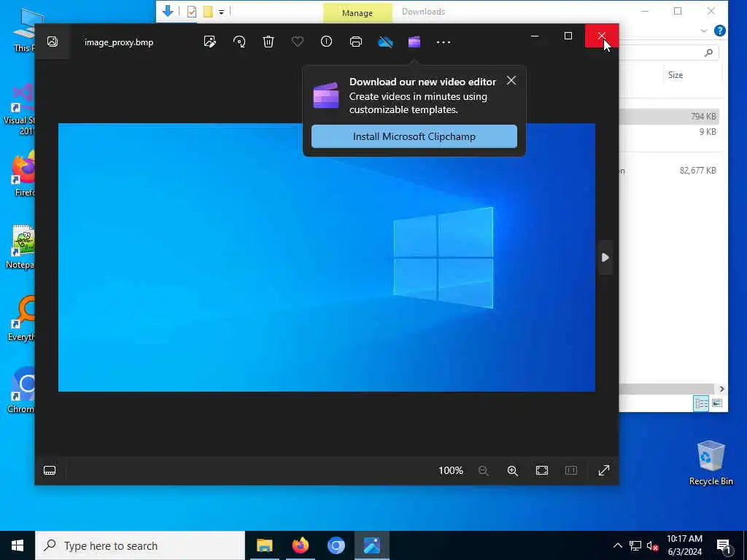747x560 pixels.
Task: Open File Explorer from the taskbar
Action: pyautogui.click(x=264, y=545)
